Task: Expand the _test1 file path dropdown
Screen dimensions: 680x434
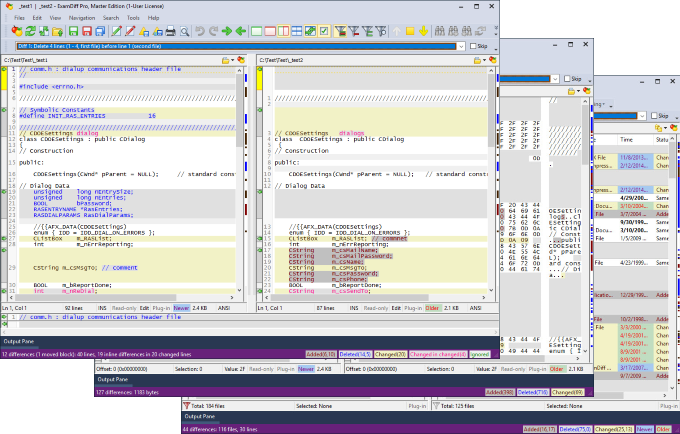Action: 230,60
